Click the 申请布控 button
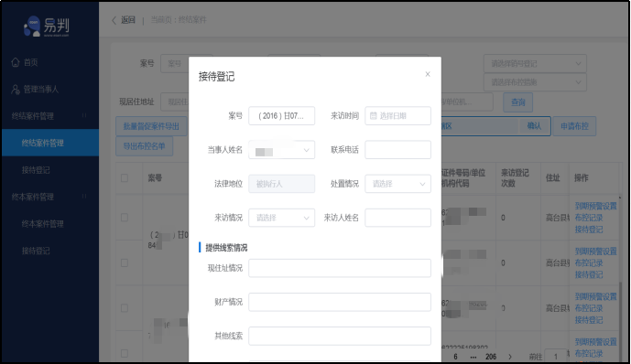This screenshot has width=631, height=364. (x=574, y=126)
